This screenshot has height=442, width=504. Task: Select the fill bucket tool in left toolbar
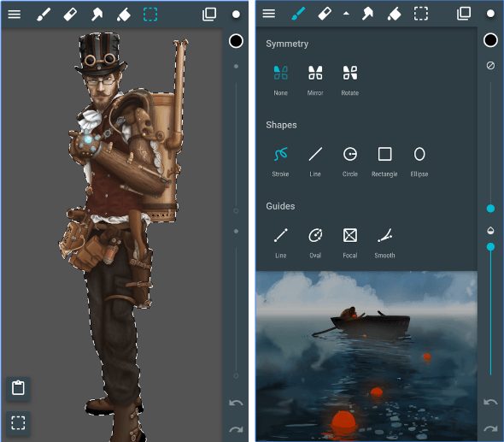[x=123, y=15]
